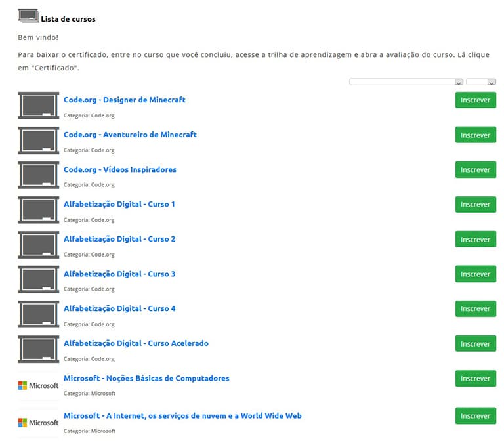Screen dimensions: 504x441
Task: Open the small dropdown at the top right
Action: point(480,82)
